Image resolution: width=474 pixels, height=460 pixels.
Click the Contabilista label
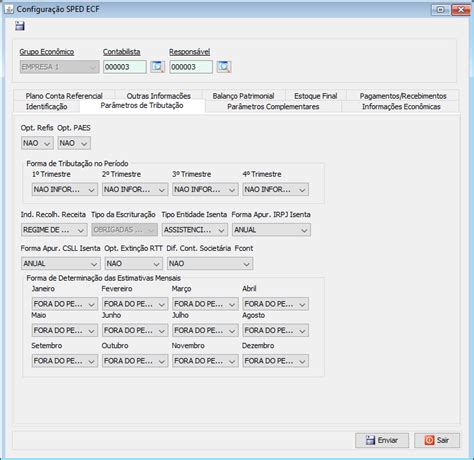click(x=122, y=52)
